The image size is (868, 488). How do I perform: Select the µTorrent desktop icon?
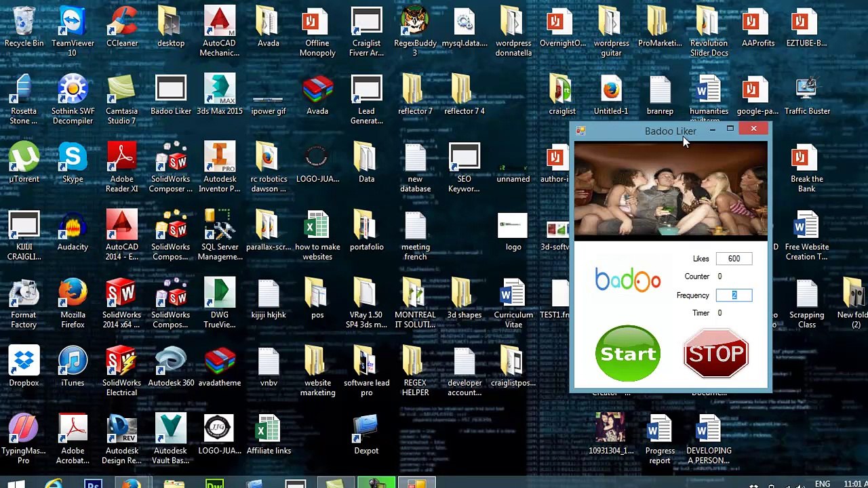[24, 163]
